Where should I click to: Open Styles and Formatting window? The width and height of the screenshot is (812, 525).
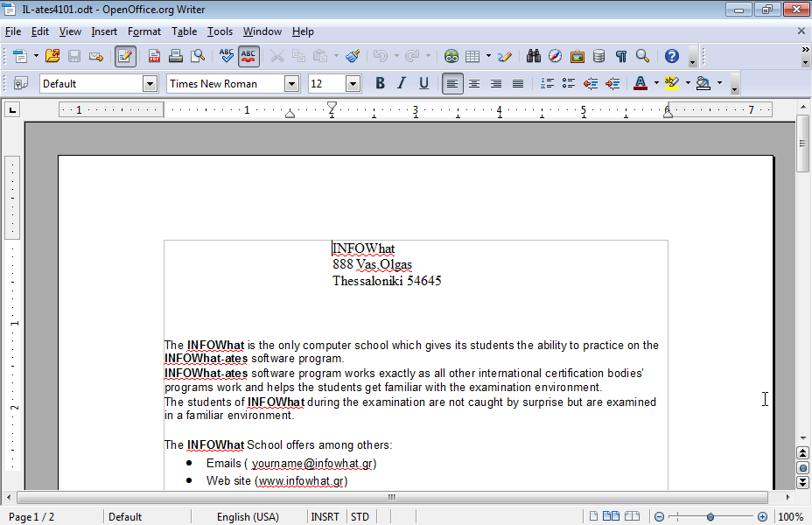pyautogui.click(x=21, y=83)
